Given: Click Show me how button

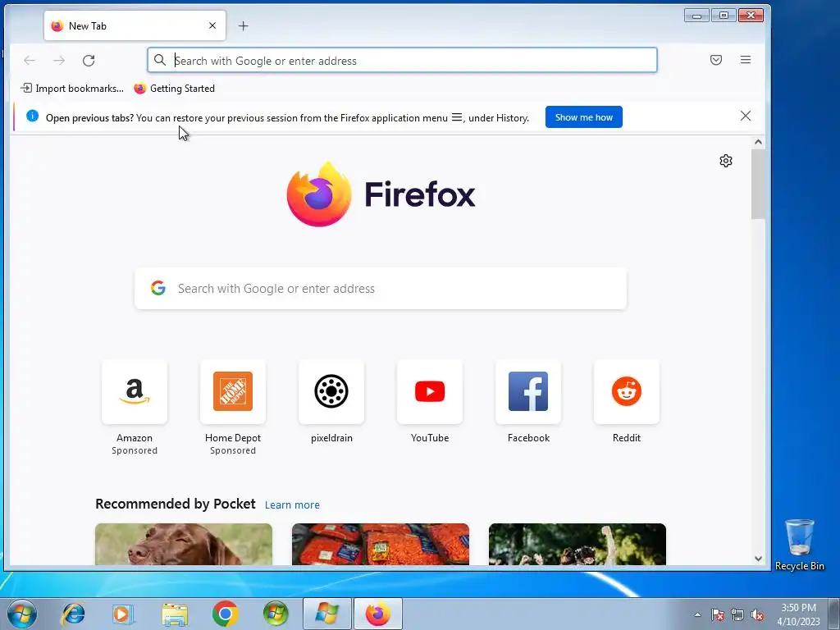Looking at the screenshot, I should pyautogui.click(x=583, y=117).
